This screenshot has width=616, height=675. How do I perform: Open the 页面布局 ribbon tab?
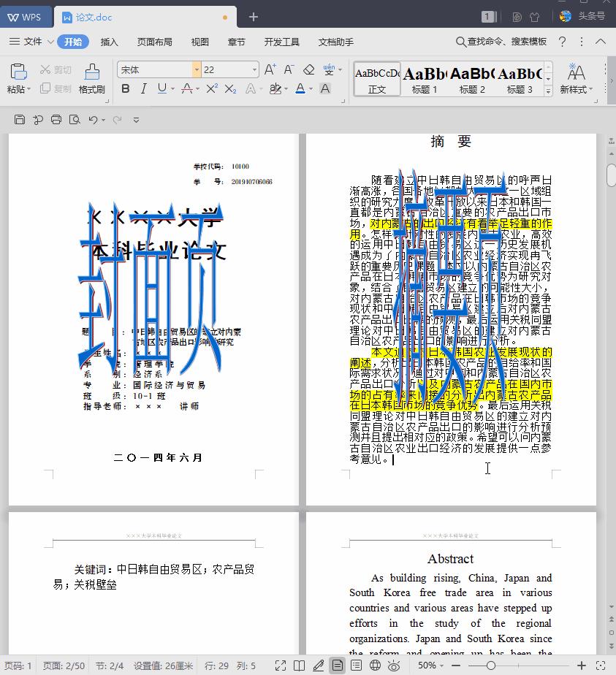coord(155,42)
